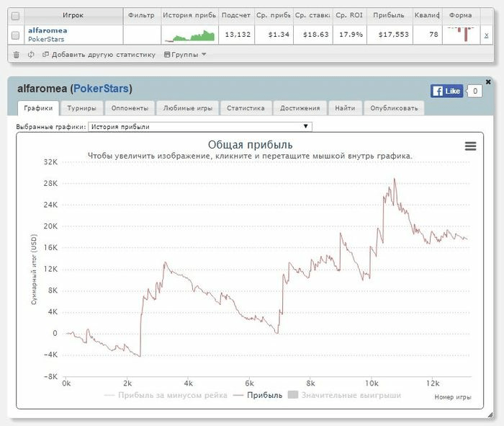
Task: Click the PokerStars network link under alfaromea
Action: [46, 39]
